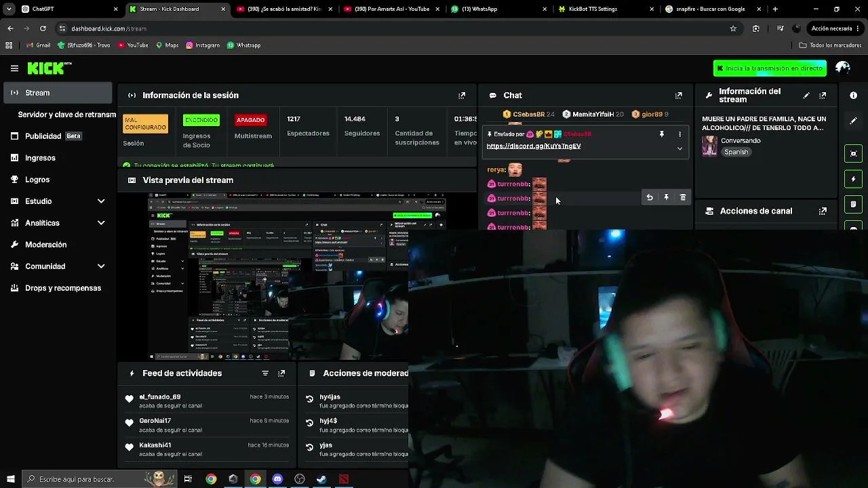The width and height of the screenshot is (868, 488).
Task: Open OBS Studio from the taskbar
Action: (x=300, y=479)
